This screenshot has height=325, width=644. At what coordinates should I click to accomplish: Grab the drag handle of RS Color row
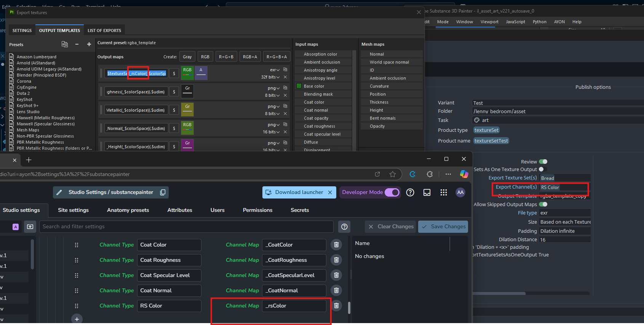click(77, 306)
